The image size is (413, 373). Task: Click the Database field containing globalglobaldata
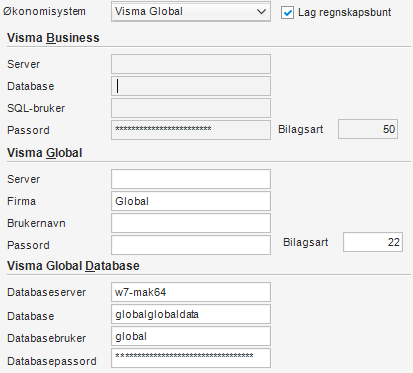pyautogui.click(x=191, y=314)
